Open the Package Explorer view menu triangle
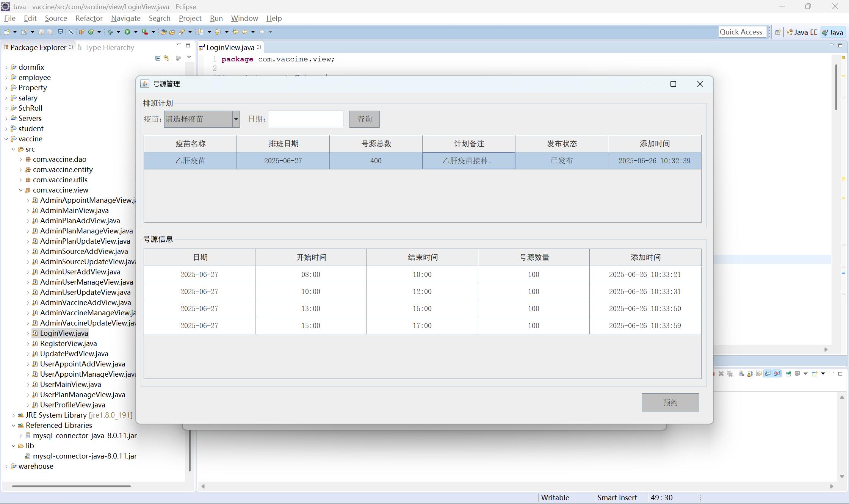 (x=189, y=58)
